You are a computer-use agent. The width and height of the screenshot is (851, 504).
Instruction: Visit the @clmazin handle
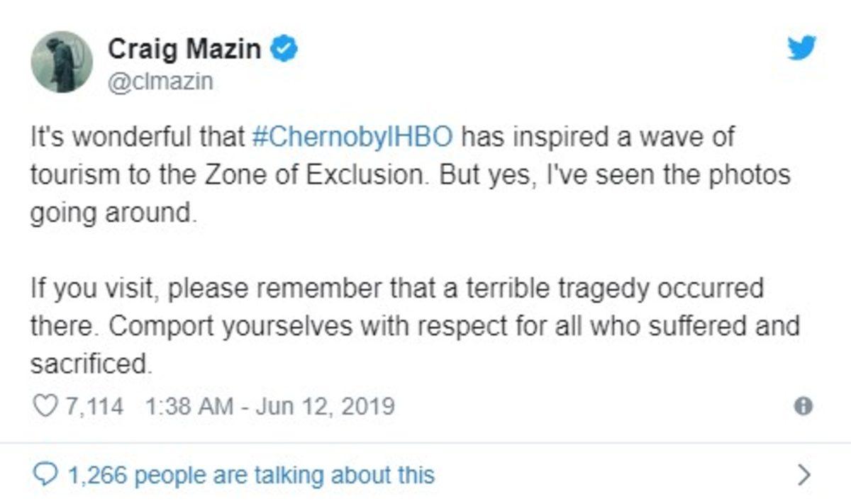[x=160, y=82]
